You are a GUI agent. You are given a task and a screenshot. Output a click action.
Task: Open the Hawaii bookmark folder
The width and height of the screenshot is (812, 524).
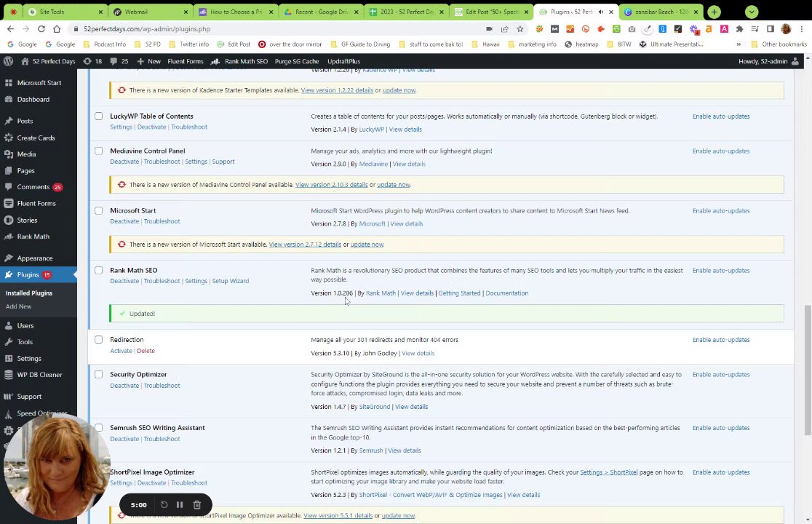(x=486, y=44)
